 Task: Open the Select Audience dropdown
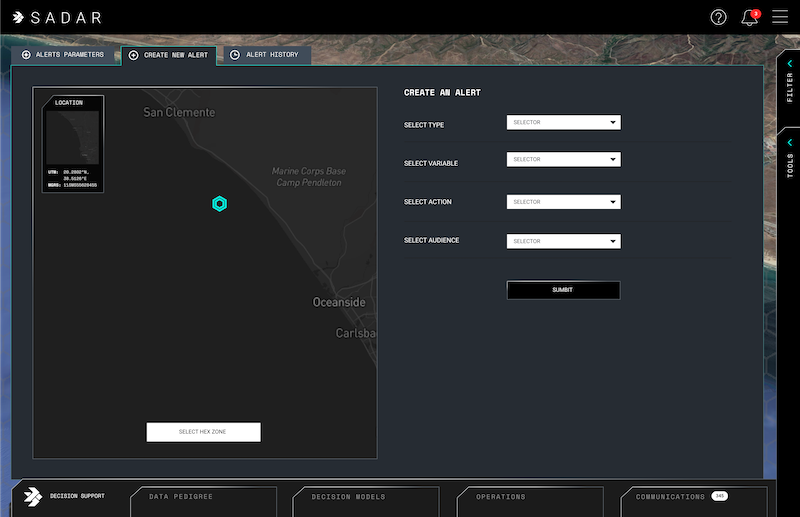pyautogui.click(x=564, y=241)
